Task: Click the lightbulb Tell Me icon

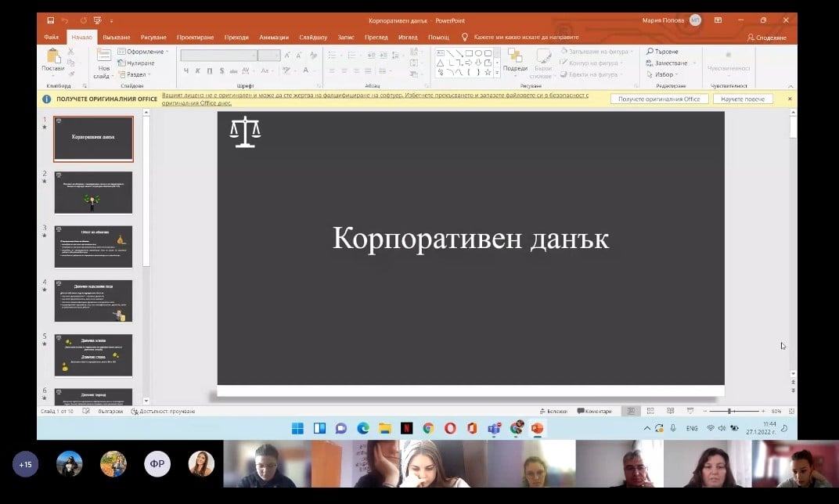Action: coord(464,37)
